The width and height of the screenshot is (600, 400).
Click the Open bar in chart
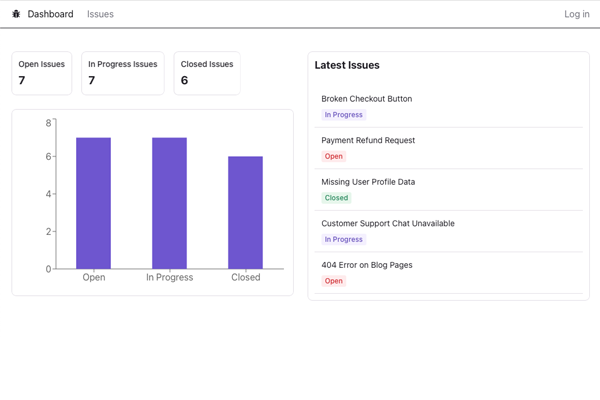click(x=93, y=203)
